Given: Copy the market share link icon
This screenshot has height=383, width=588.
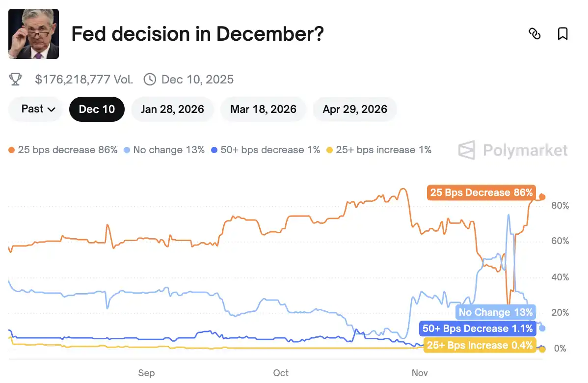Looking at the screenshot, I should (535, 33).
